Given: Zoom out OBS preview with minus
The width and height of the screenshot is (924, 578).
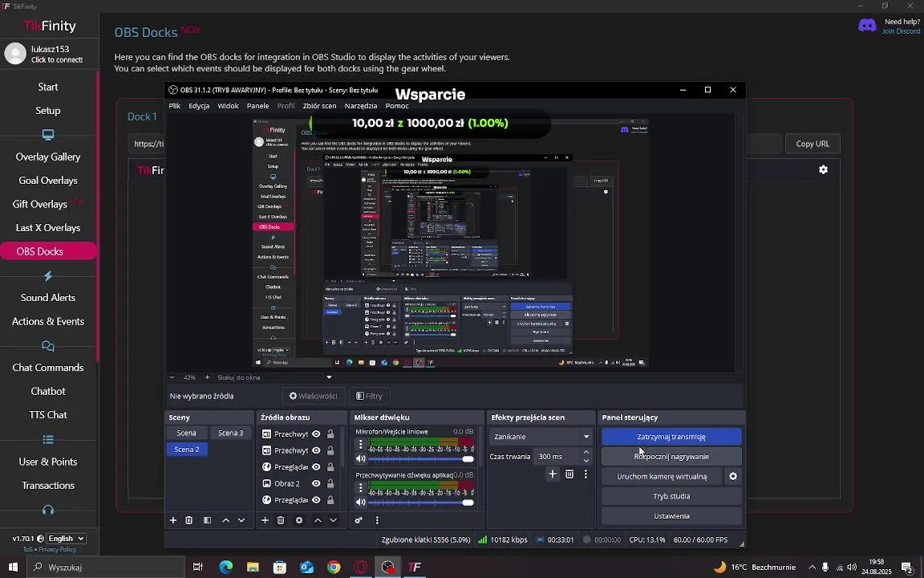Looking at the screenshot, I should [x=172, y=377].
